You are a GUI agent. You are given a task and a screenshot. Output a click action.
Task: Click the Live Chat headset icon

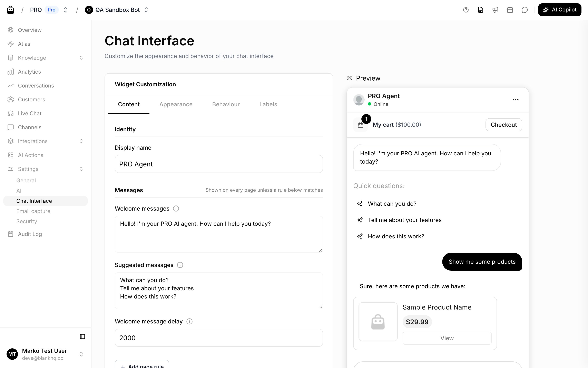[x=10, y=113]
